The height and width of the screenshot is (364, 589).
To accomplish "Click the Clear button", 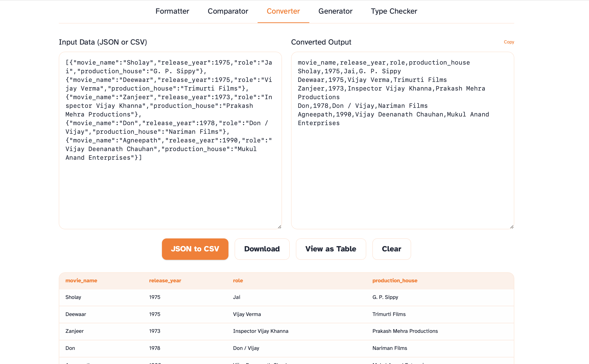I will pos(391,249).
